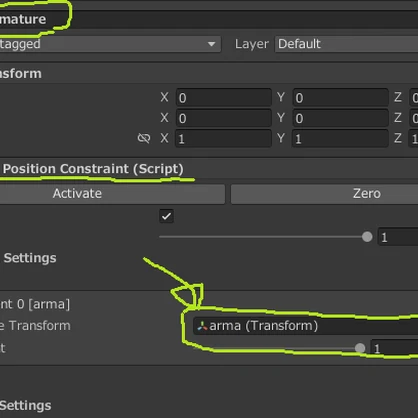Click the constraint weight slider handle
Image resolution: width=418 pixels, height=418 pixels.
coord(367,237)
